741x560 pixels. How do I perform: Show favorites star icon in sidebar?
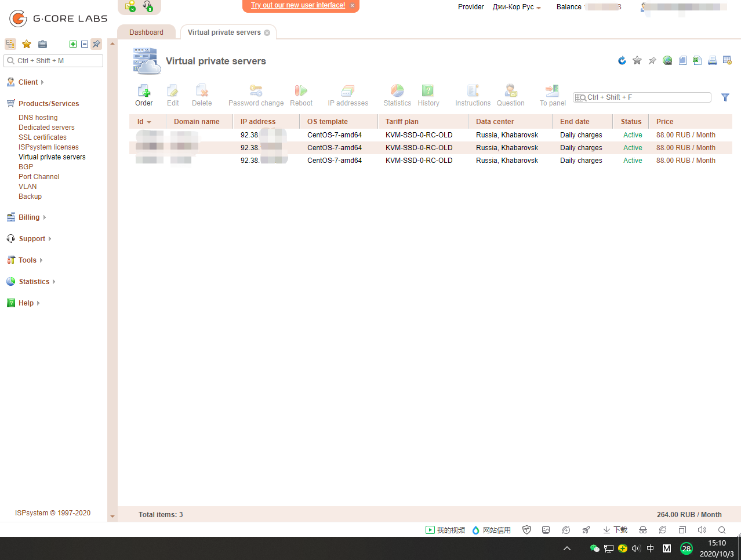pyautogui.click(x=27, y=44)
